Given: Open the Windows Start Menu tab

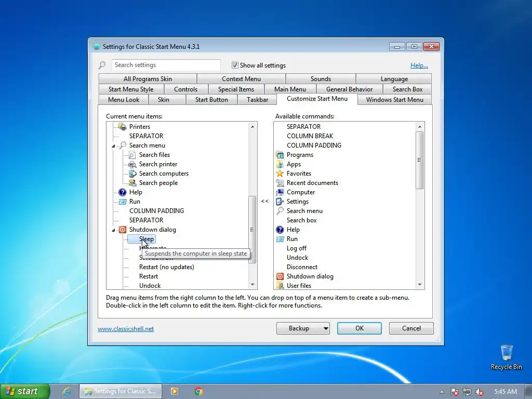Looking at the screenshot, I should [x=395, y=100].
